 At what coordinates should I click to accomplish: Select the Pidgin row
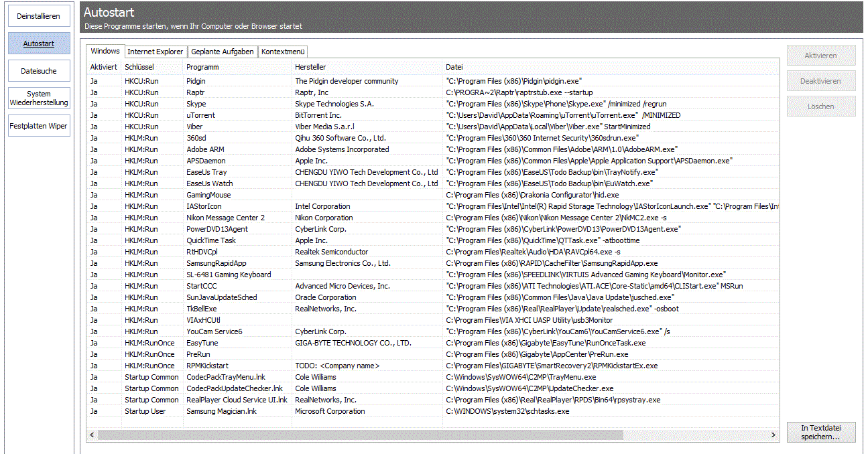tap(433, 81)
